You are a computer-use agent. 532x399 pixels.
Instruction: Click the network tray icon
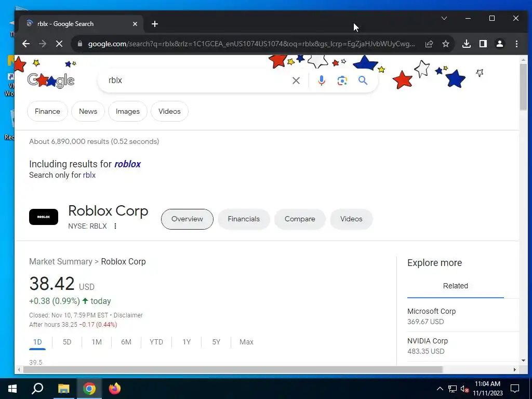pyautogui.click(x=453, y=389)
